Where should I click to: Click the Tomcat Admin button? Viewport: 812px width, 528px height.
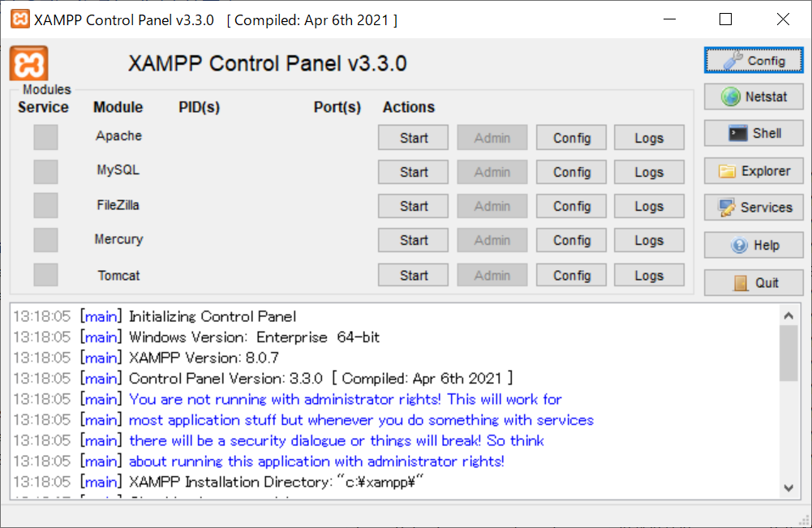[x=492, y=275]
